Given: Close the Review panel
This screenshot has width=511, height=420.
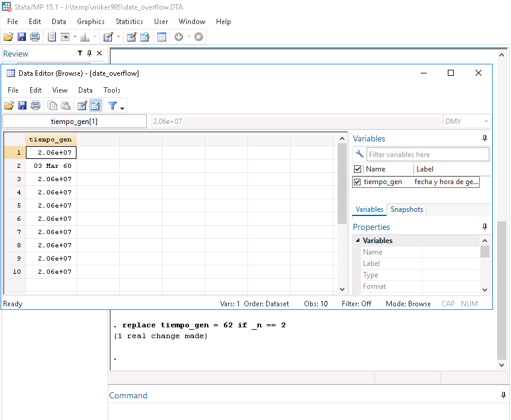Looking at the screenshot, I should [x=99, y=53].
